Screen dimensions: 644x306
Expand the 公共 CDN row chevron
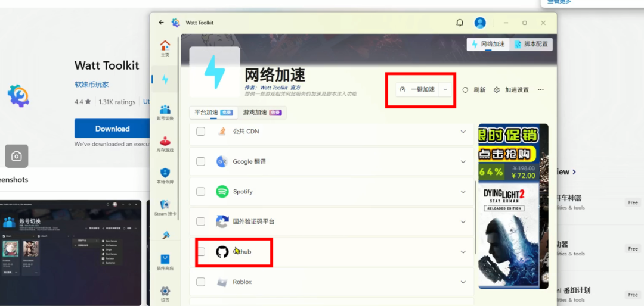click(x=463, y=132)
